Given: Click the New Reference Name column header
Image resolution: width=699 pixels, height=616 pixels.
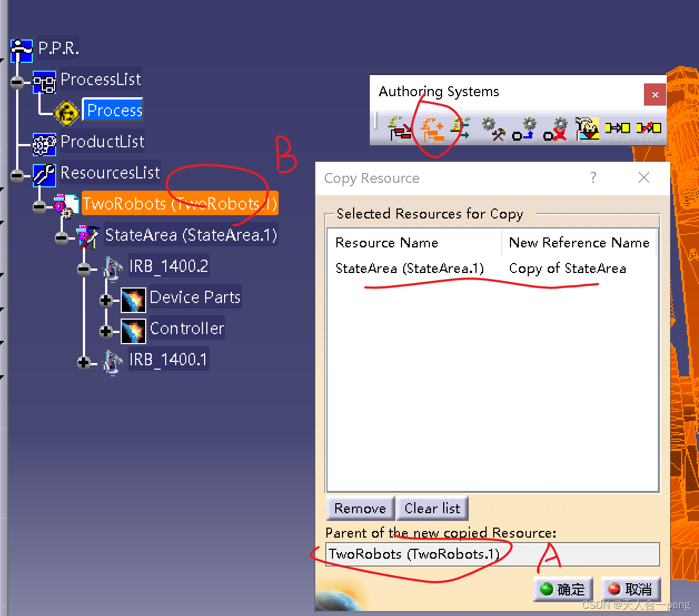Looking at the screenshot, I should [x=579, y=243].
